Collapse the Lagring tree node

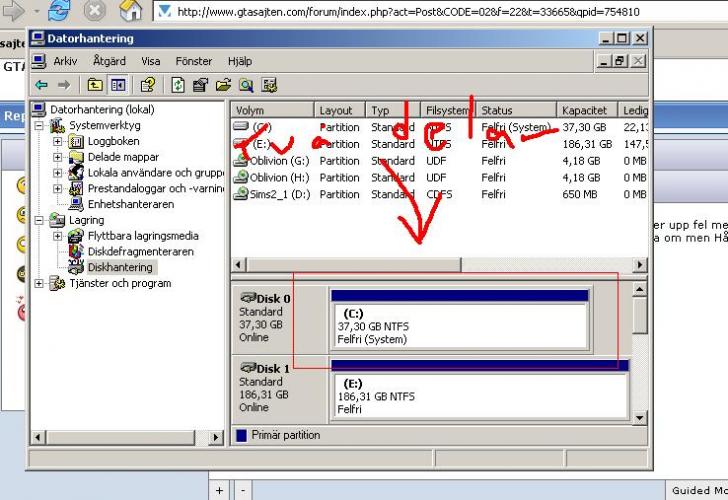point(40,220)
